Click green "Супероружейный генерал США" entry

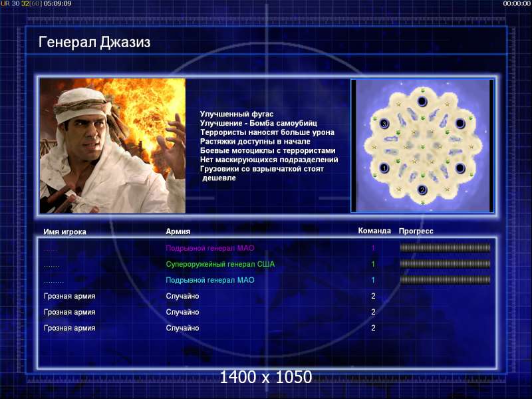[220, 264]
